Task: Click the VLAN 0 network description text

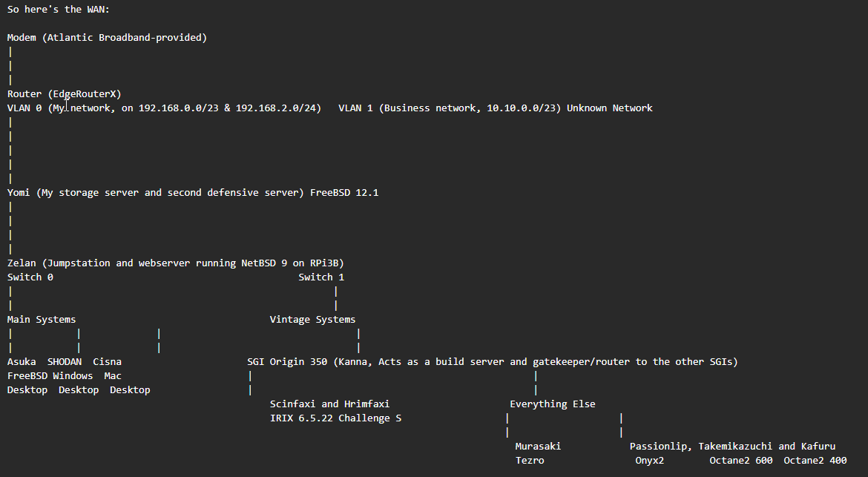Action: pyautogui.click(x=165, y=108)
